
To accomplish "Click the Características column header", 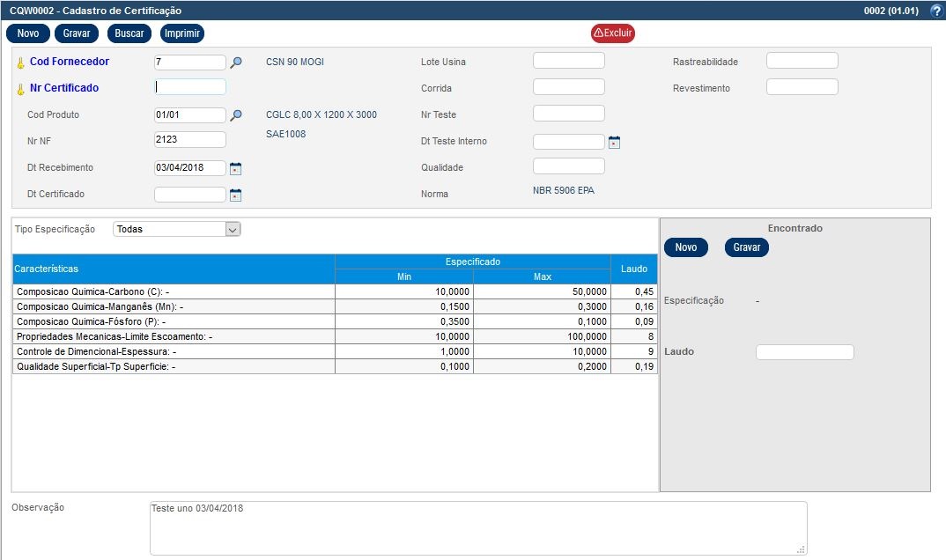I will pyautogui.click(x=174, y=269).
